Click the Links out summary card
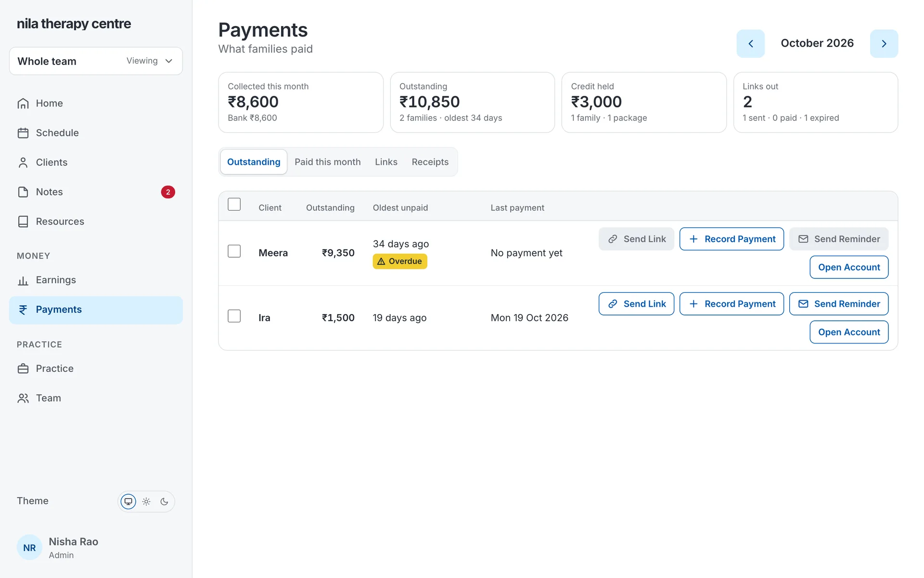This screenshot has width=924, height=578. [x=816, y=103]
